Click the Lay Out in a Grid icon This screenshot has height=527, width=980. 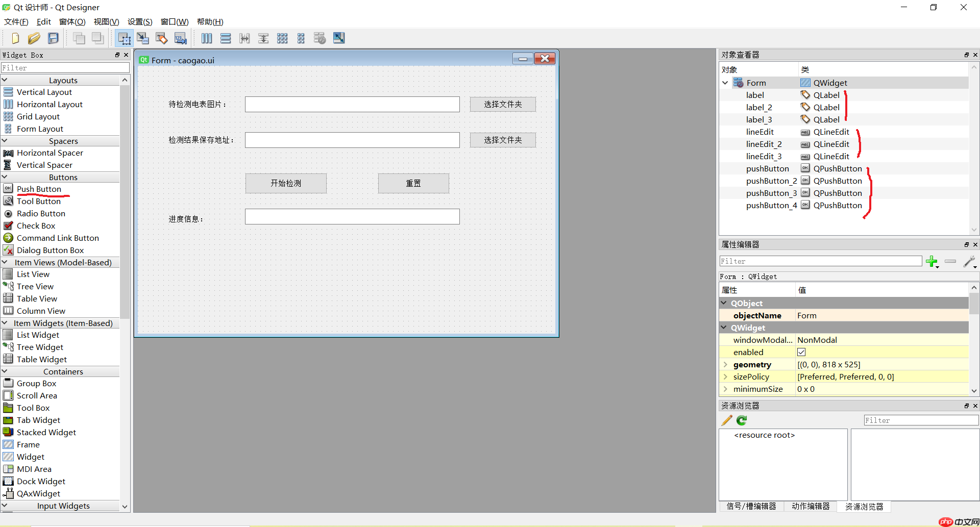coord(282,38)
